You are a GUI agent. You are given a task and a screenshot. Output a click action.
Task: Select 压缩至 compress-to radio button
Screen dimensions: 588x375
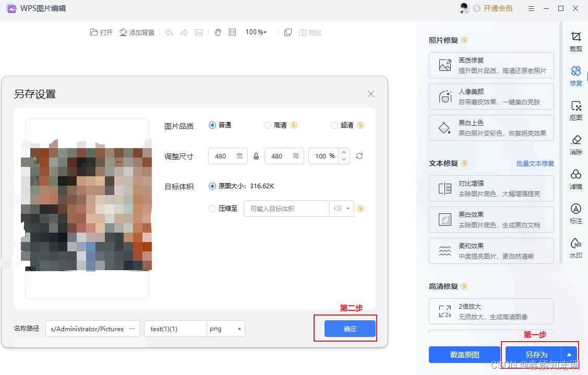pyautogui.click(x=212, y=209)
